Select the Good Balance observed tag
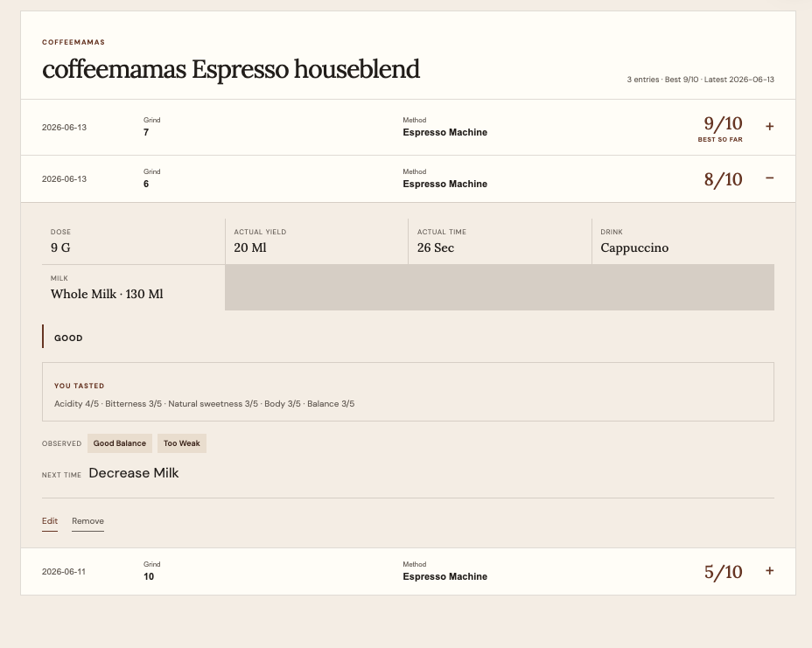This screenshot has width=812, height=648. click(120, 443)
